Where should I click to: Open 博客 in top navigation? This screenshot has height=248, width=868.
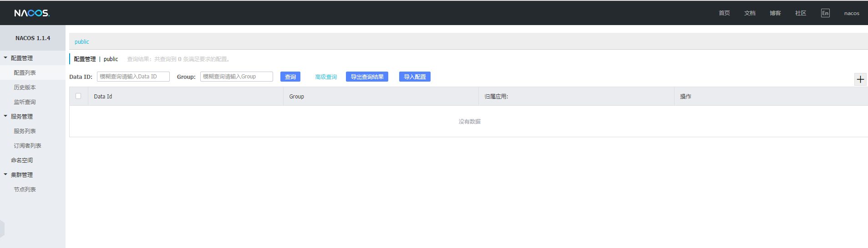click(x=775, y=13)
